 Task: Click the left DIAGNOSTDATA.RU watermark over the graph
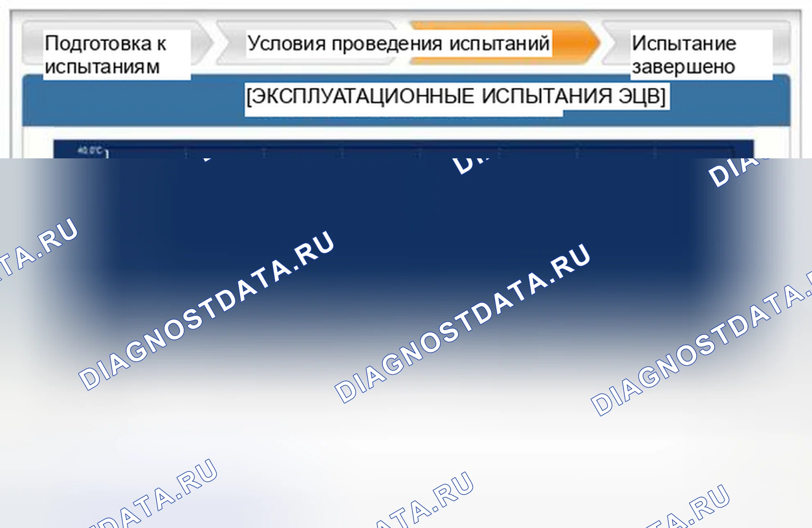click(207, 310)
